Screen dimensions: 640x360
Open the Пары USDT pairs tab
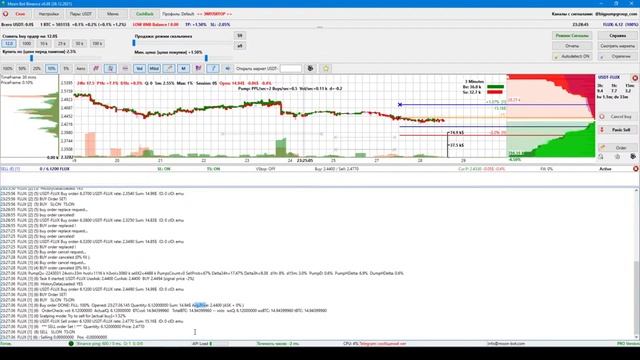point(81,14)
